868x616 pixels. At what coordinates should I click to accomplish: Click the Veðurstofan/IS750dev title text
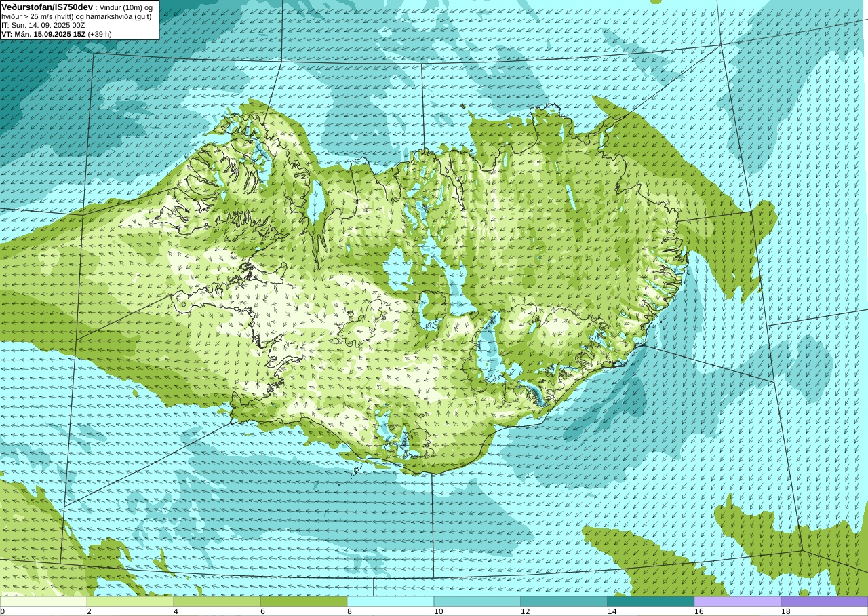coord(47,7)
